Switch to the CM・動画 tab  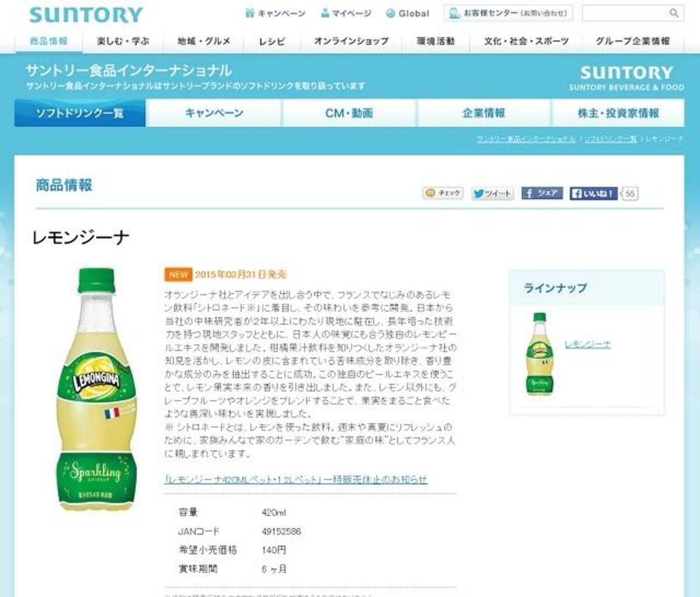[349, 113]
